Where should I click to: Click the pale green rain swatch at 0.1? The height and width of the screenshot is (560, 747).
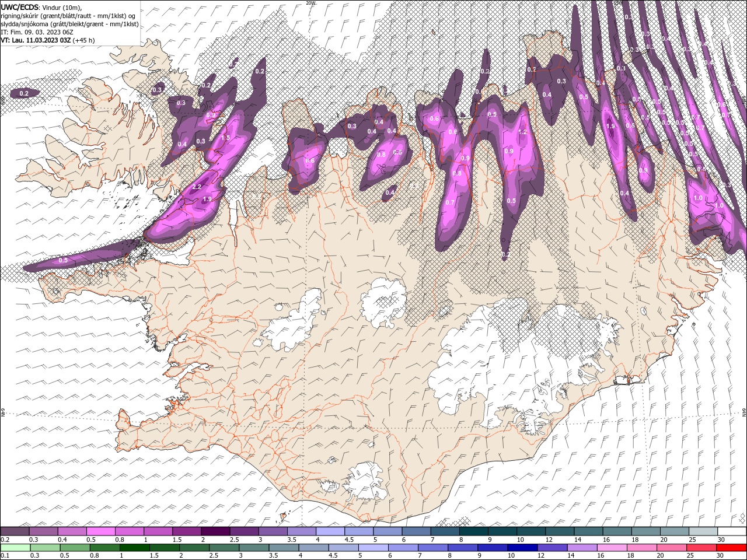point(15,548)
